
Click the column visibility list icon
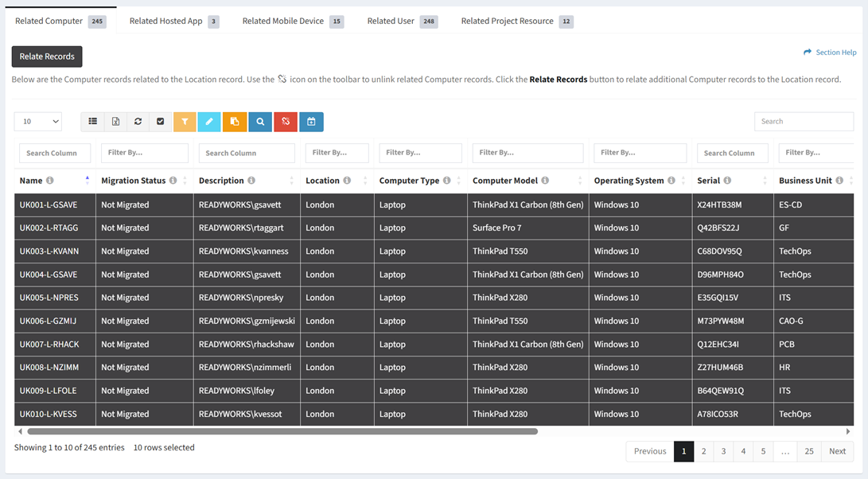coord(93,122)
